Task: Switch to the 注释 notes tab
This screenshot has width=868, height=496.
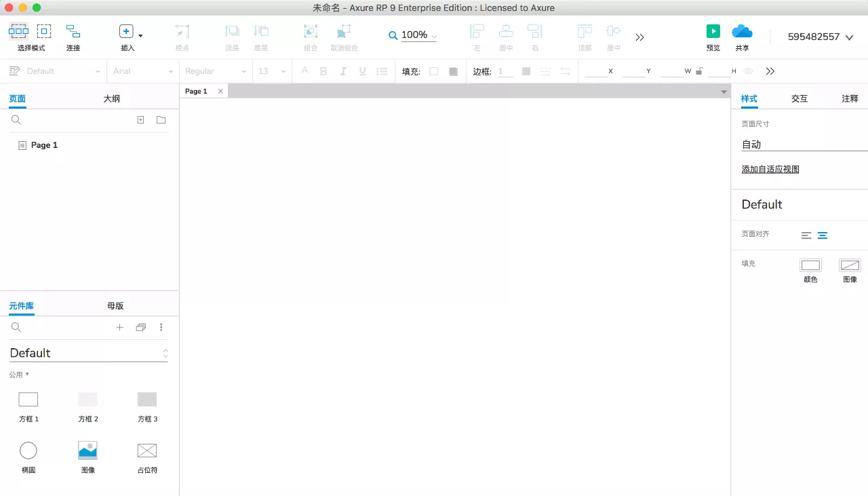Action: point(850,98)
